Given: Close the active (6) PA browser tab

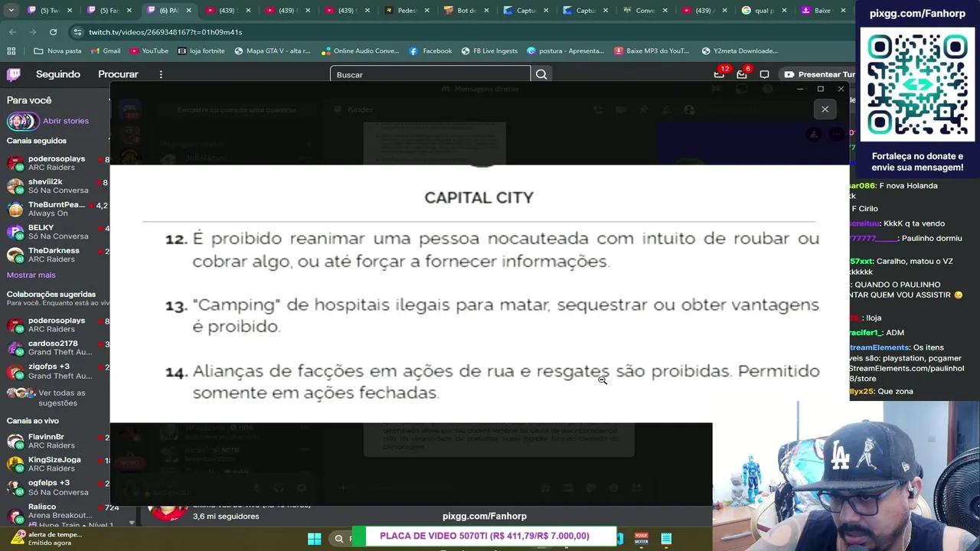Looking at the screenshot, I should 188,11.
